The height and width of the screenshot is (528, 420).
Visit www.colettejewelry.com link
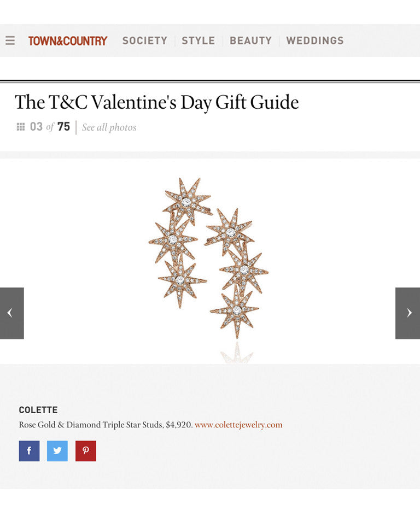238,425
